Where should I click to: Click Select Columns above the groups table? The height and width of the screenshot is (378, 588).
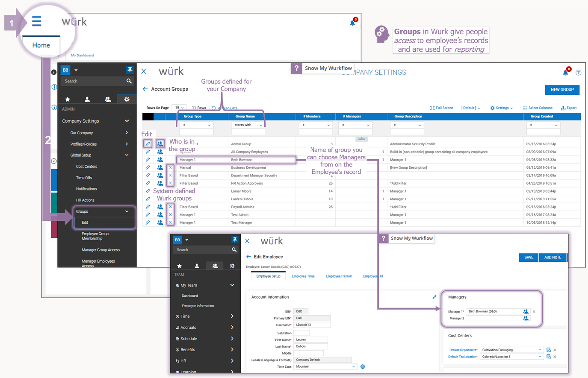pos(538,108)
